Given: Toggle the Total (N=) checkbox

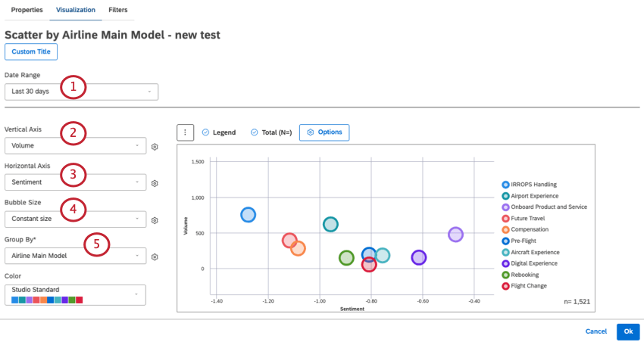Looking at the screenshot, I should [x=253, y=132].
